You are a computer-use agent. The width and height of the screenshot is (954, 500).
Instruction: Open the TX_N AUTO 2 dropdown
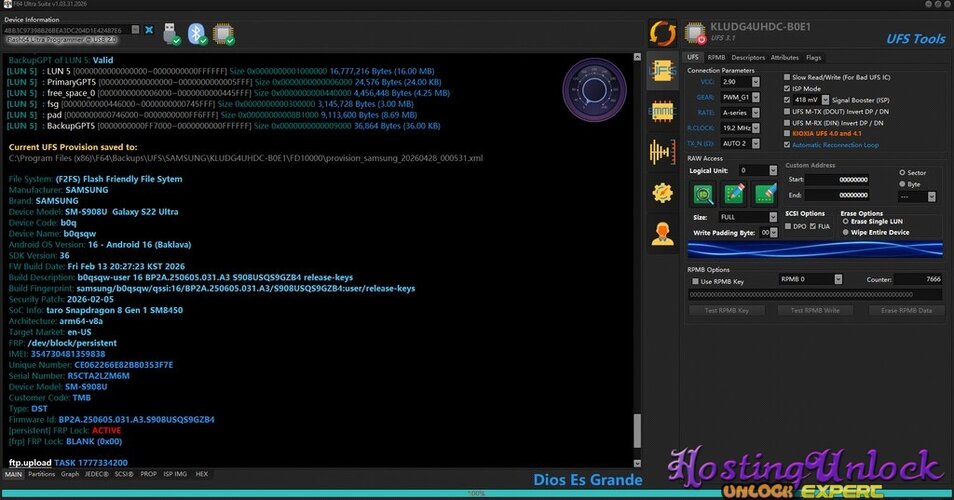coord(756,144)
